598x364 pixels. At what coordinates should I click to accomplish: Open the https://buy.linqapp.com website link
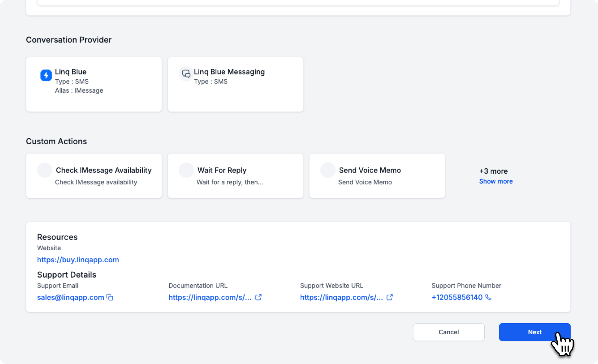[x=78, y=260]
